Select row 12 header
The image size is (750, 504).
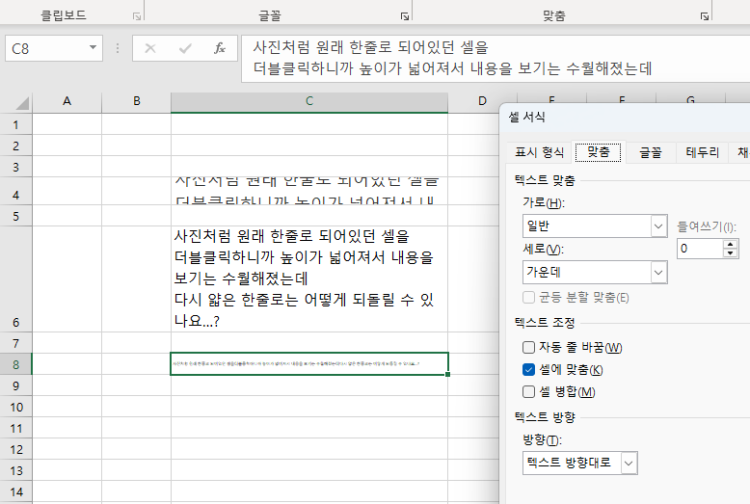pyautogui.click(x=16, y=449)
